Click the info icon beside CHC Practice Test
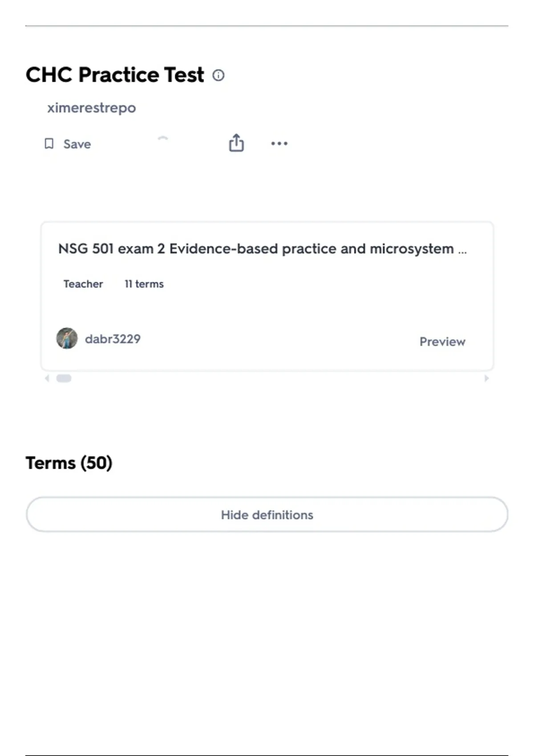The height and width of the screenshot is (756, 534). pyautogui.click(x=218, y=75)
